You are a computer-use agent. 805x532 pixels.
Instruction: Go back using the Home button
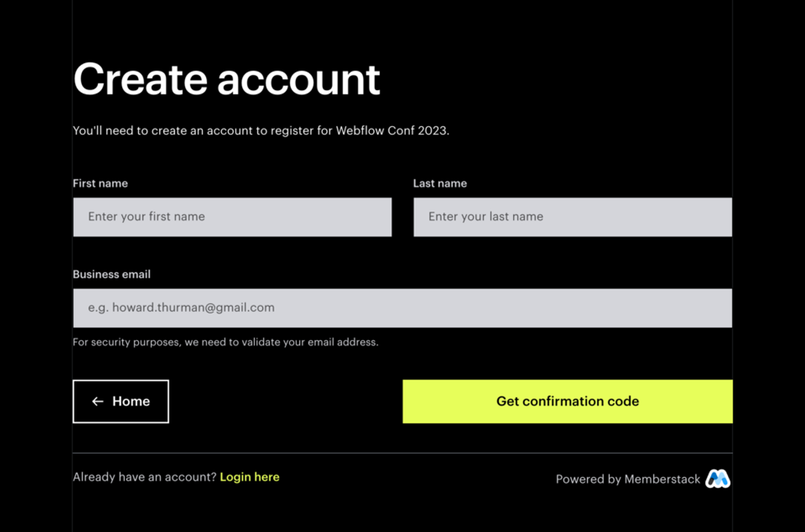[121, 401]
